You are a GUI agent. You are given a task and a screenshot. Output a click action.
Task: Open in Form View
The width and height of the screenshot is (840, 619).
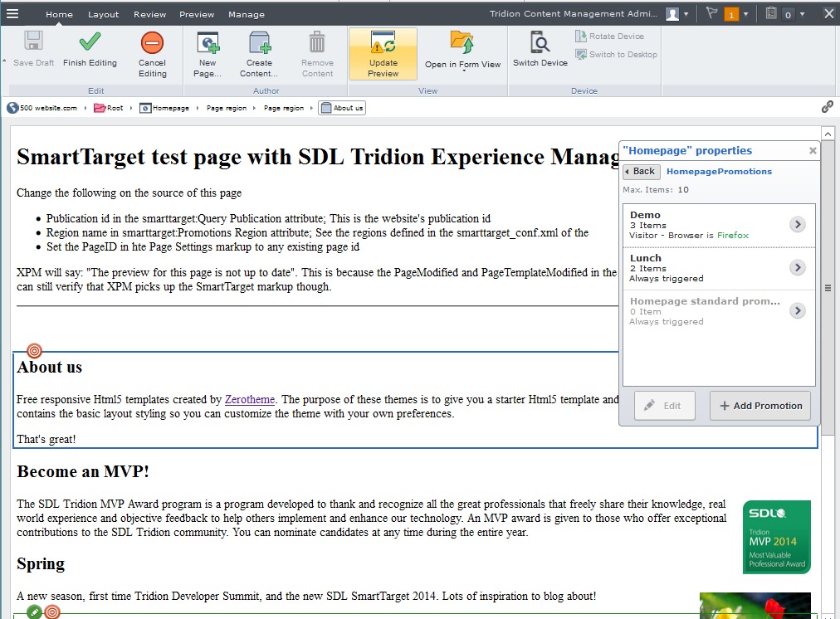pos(462,51)
